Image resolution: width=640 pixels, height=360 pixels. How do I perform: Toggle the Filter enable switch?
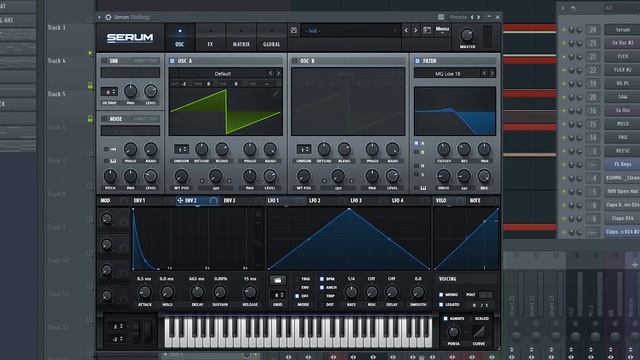417,61
